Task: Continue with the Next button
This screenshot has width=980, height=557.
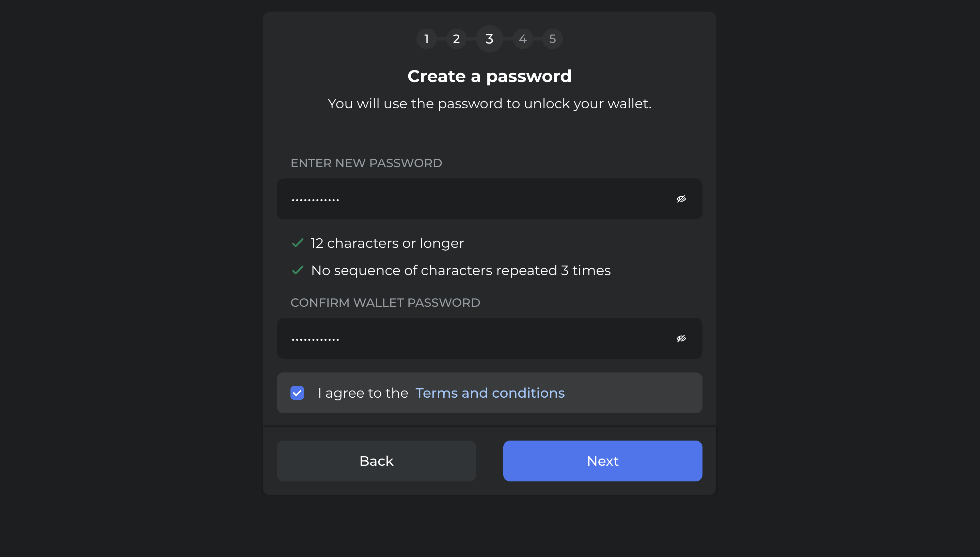Action: (602, 461)
